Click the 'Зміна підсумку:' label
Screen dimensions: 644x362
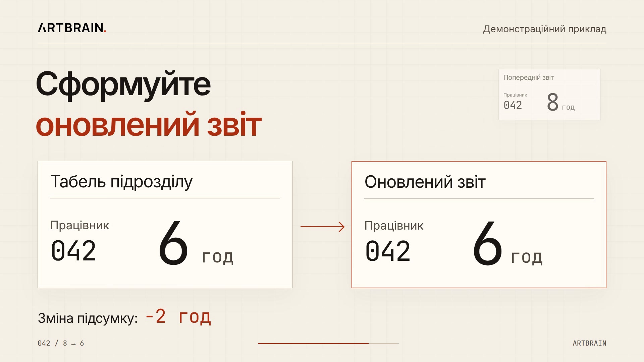(x=88, y=318)
